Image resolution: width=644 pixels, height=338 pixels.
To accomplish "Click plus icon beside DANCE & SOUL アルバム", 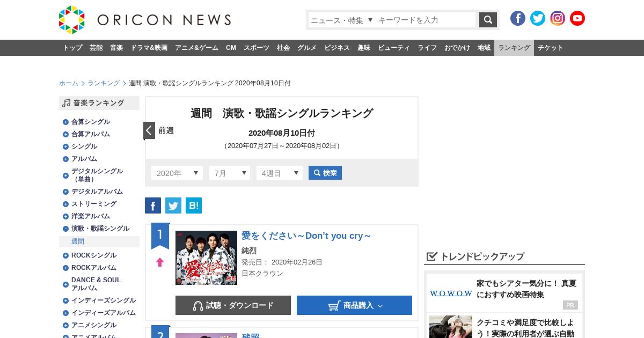I will [x=65, y=284].
